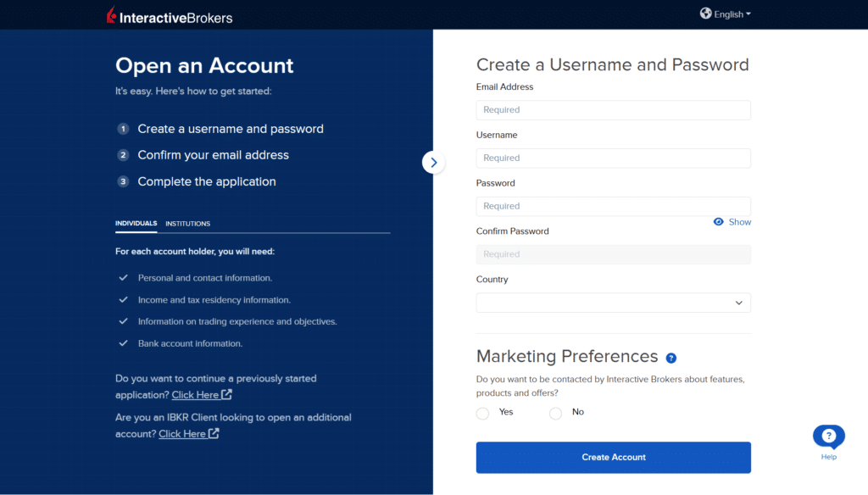
Task: Open the Help chat bubble
Action: point(829,437)
